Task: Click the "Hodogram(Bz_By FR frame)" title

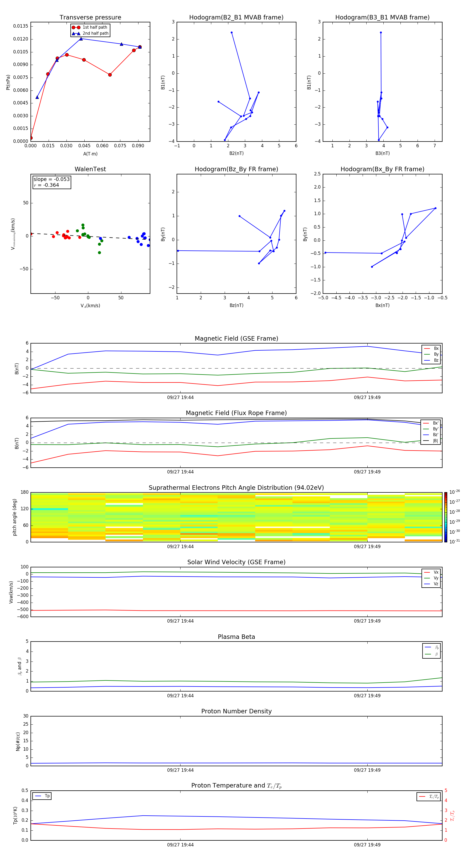Action: 236,169
